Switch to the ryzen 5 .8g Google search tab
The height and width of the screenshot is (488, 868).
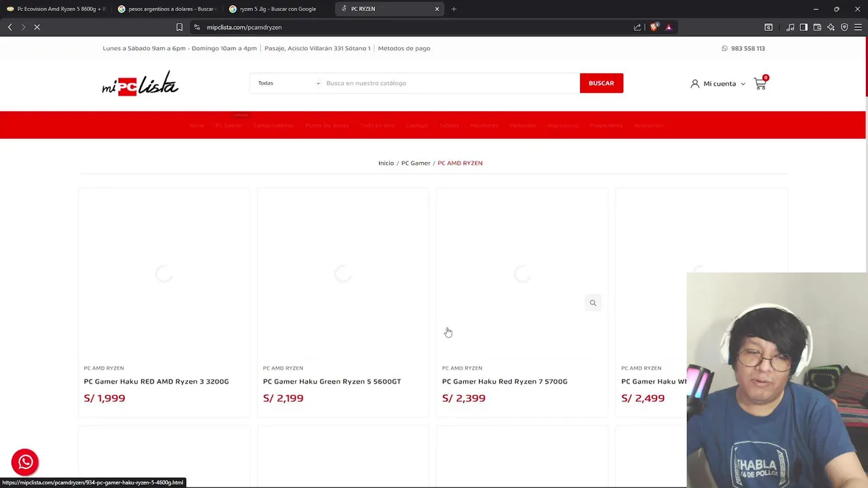pyautogui.click(x=278, y=9)
